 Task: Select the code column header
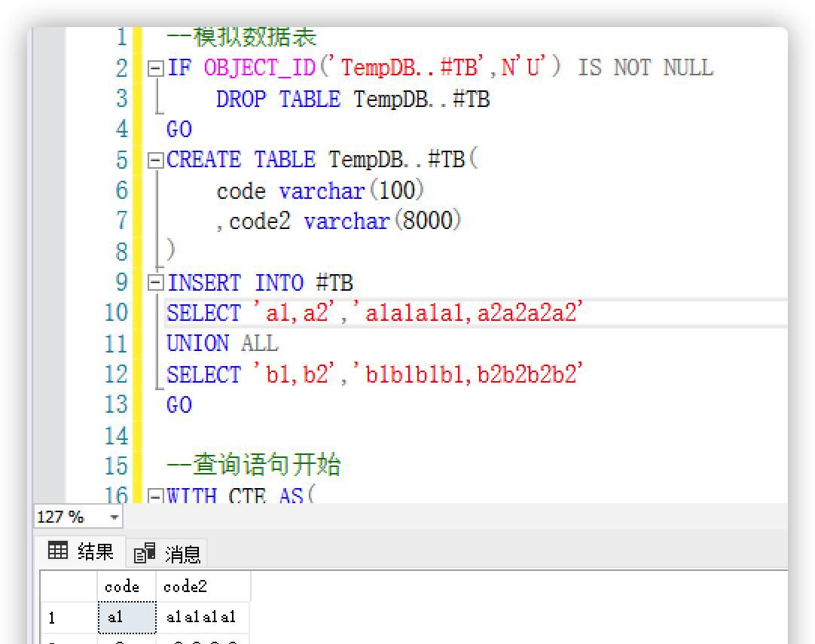tap(124, 586)
